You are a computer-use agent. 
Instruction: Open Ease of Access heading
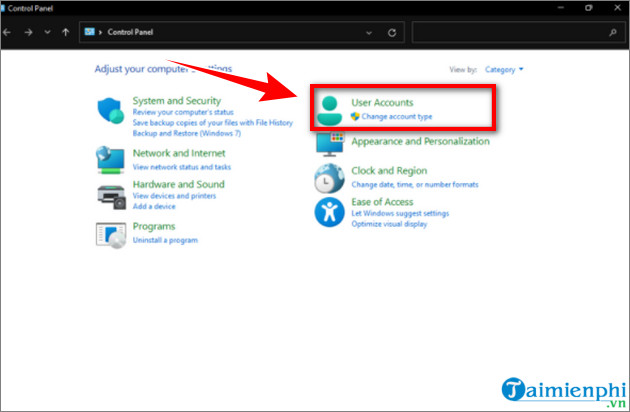[382, 202]
